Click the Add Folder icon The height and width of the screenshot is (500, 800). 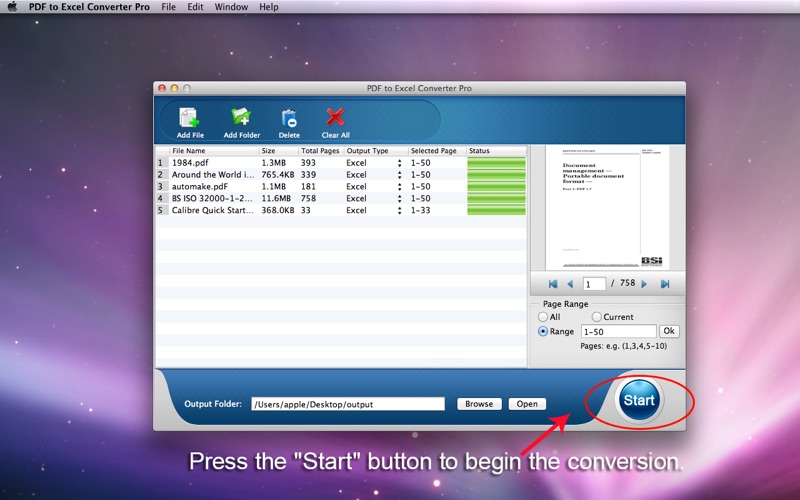coord(241,117)
